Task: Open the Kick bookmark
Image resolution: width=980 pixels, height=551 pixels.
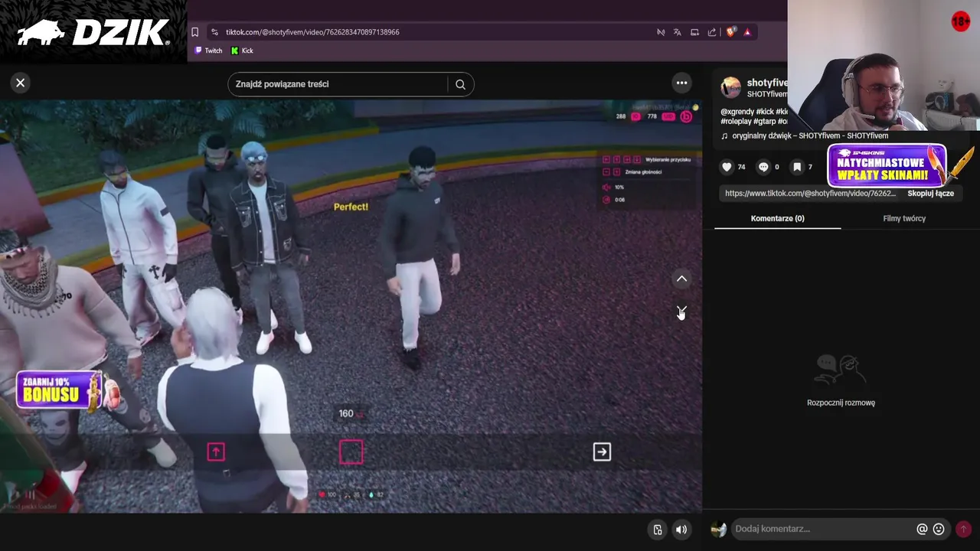Action: pyautogui.click(x=242, y=51)
